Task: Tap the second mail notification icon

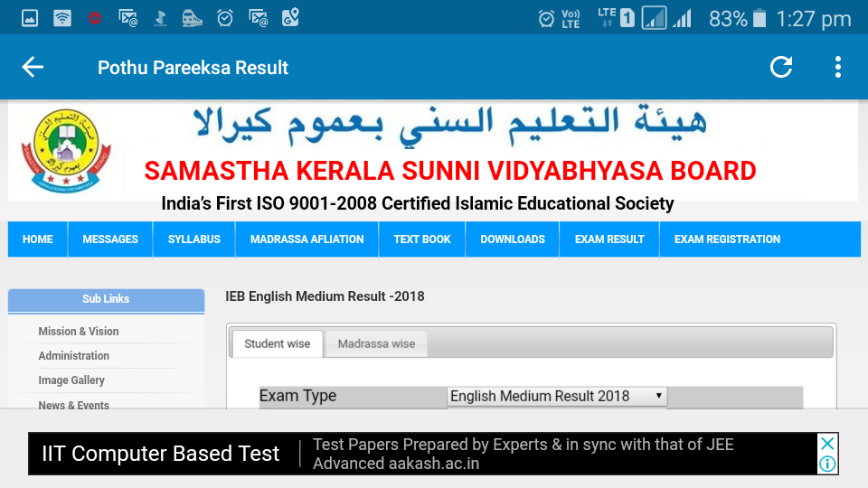Action: (258, 18)
